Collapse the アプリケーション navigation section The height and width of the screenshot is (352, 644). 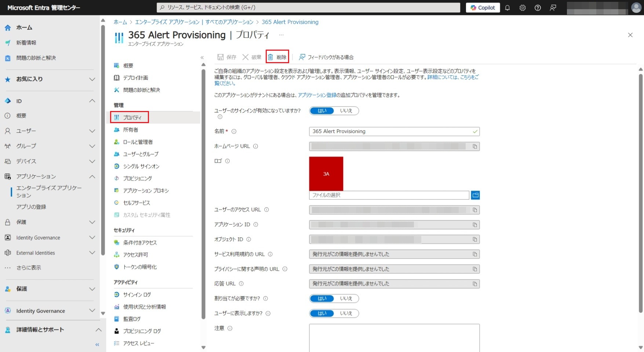pos(92,176)
